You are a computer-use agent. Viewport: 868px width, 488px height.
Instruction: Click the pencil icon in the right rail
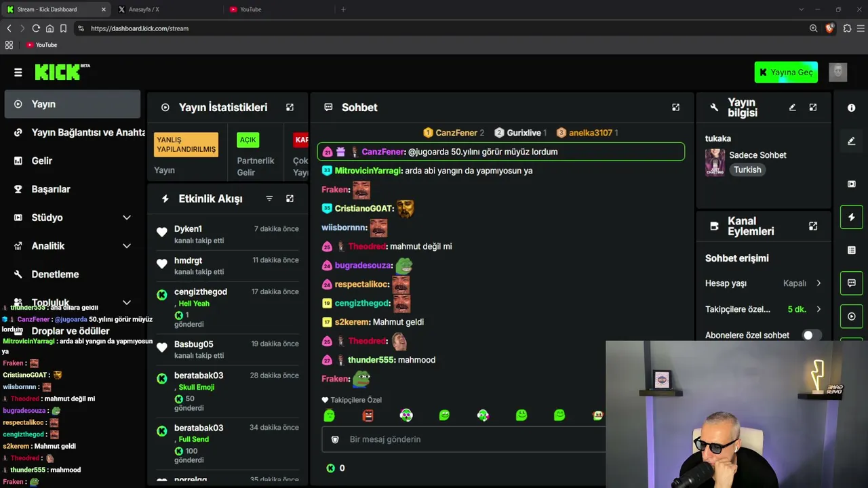[x=852, y=141]
